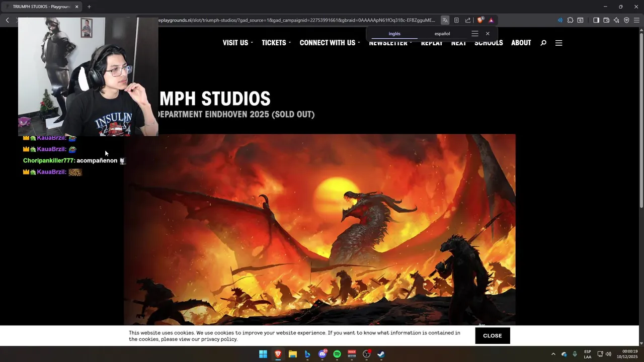Open Spotify from the taskbar
The width and height of the screenshot is (644, 362).
[x=337, y=354]
